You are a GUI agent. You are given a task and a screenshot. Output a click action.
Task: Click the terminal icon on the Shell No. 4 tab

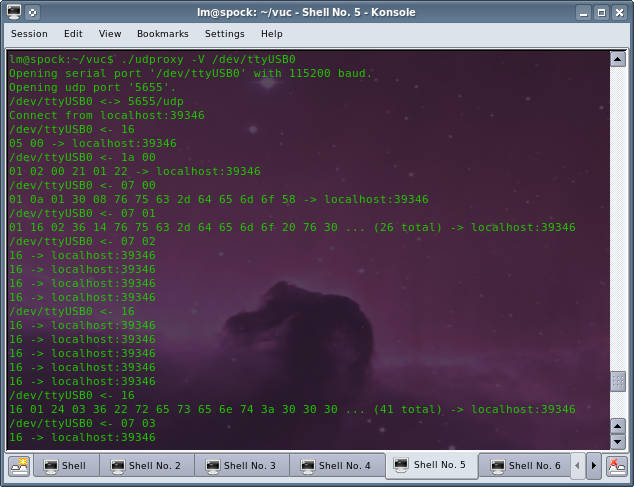pyautogui.click(x=308, y=466)
